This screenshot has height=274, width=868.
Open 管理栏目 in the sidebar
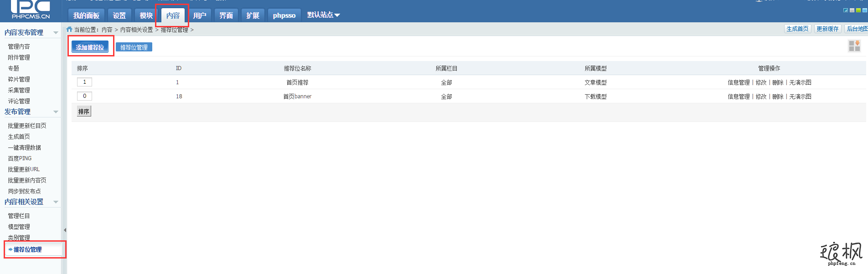[x=19, y=216]
